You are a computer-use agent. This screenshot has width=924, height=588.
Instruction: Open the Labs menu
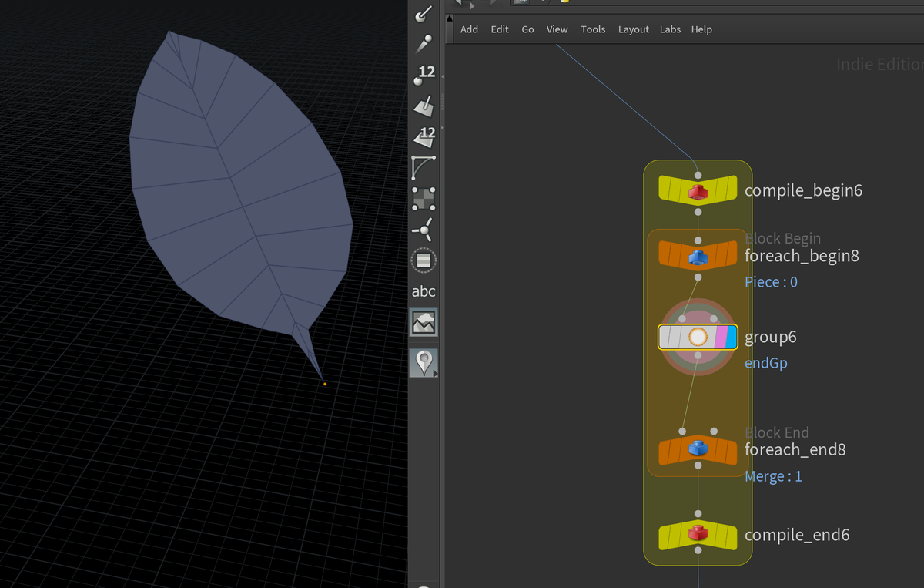point(670,29)
